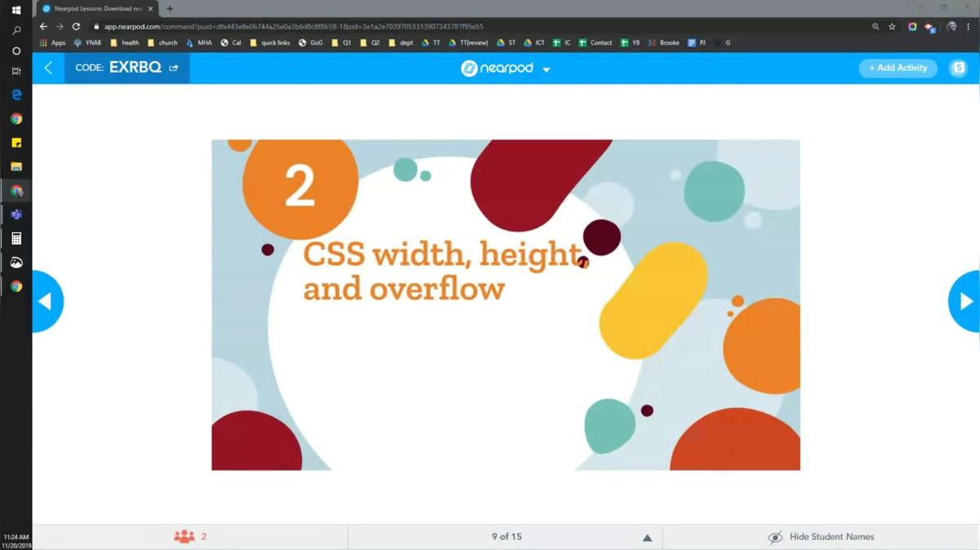Share the lesson code EXRBQ
This screenshot has height=550, width=980.
point(173,69)
